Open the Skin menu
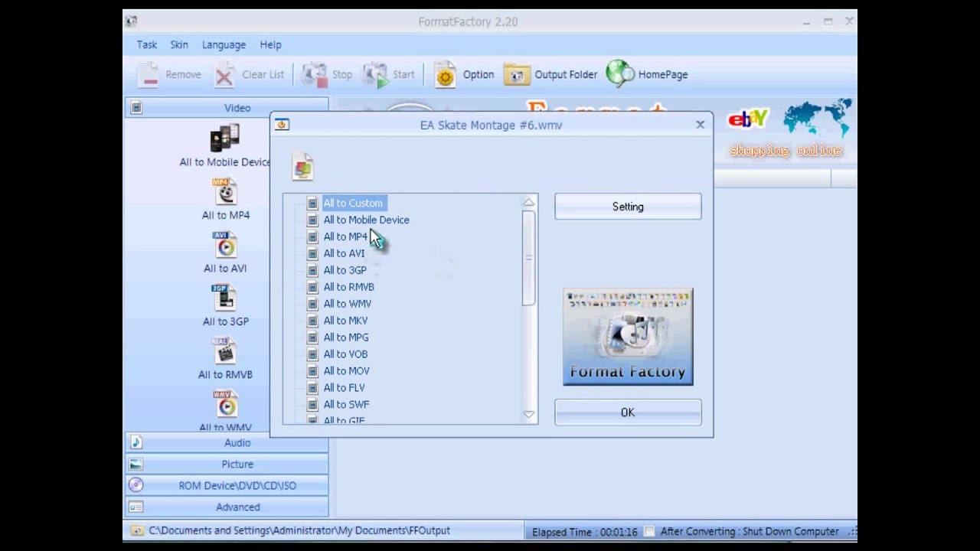Screen dimensions: 980x551 coord(179,45)
